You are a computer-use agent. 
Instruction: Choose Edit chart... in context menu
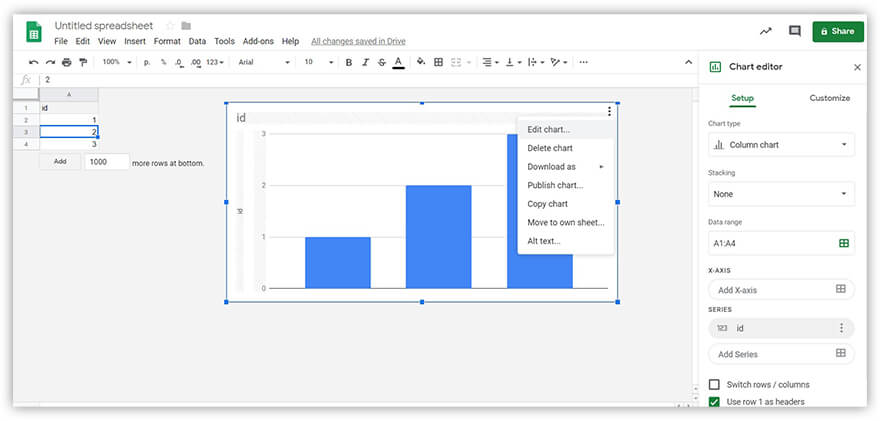pos(565,130)
